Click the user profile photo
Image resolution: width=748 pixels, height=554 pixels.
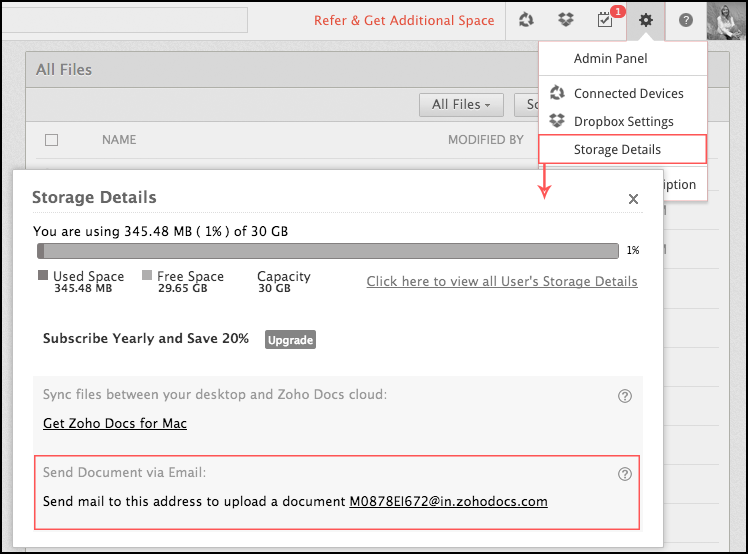coord(725,21)
